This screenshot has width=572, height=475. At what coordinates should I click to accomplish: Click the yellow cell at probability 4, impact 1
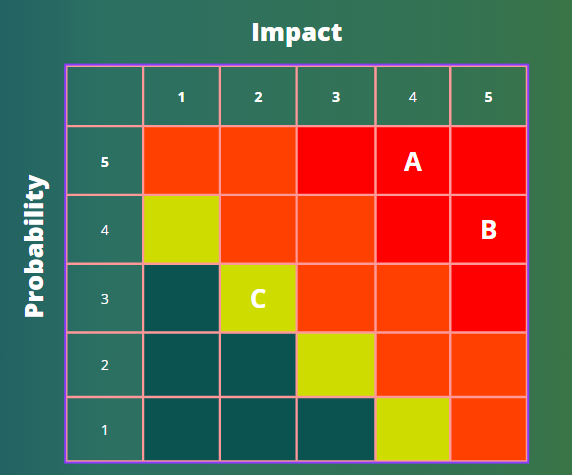click(181, 229)
